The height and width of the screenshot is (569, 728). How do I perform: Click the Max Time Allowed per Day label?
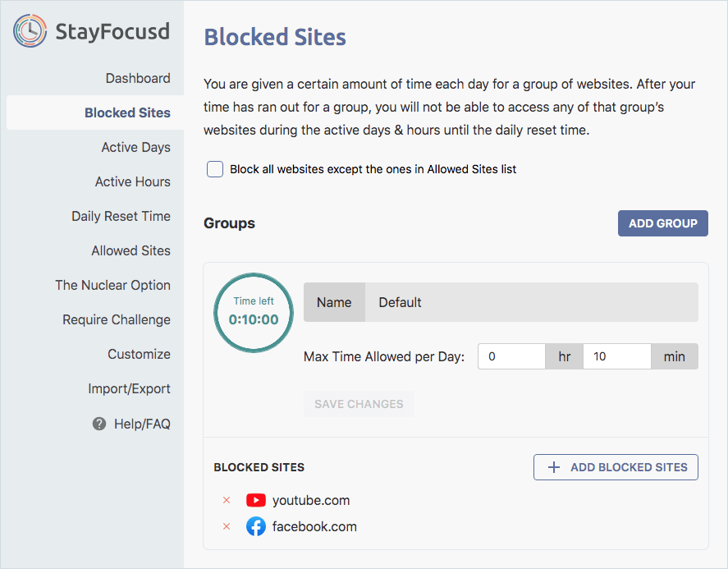[384, 356]
